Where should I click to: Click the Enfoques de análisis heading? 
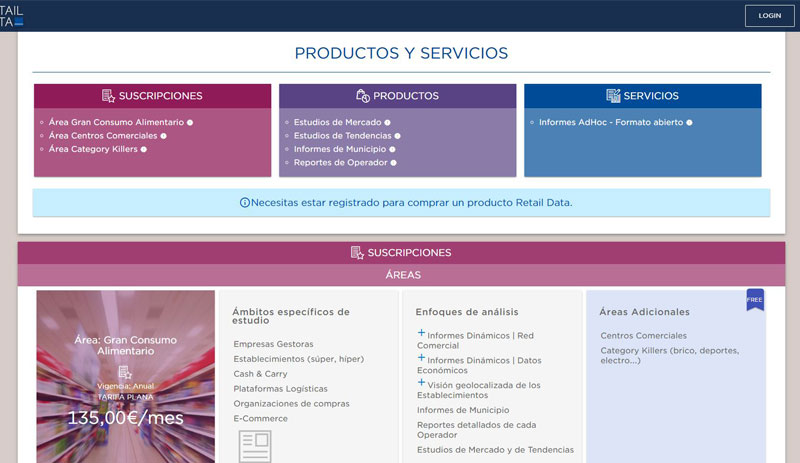tap(467, 312)
